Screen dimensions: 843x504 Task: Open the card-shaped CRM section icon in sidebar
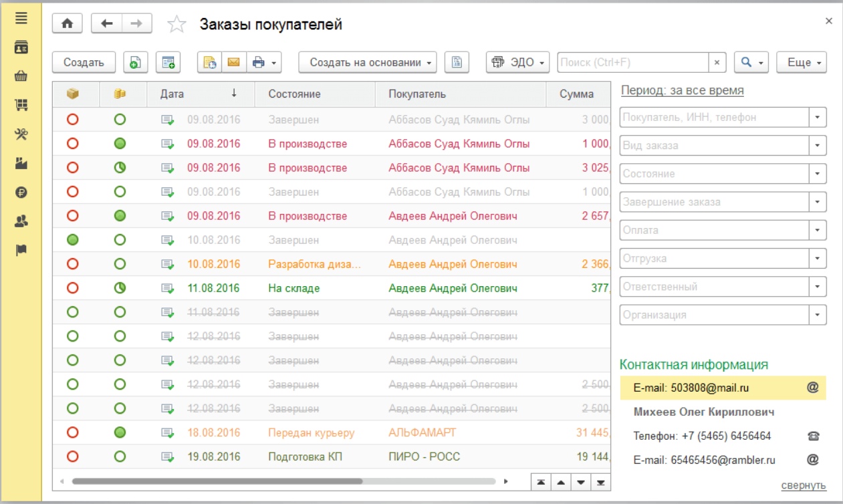pos(21,47)
